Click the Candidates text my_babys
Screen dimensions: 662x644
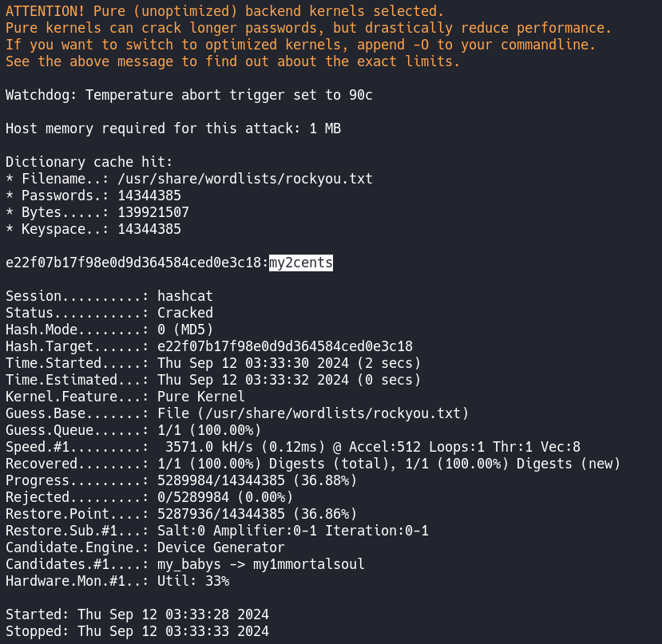pos(188,564)
